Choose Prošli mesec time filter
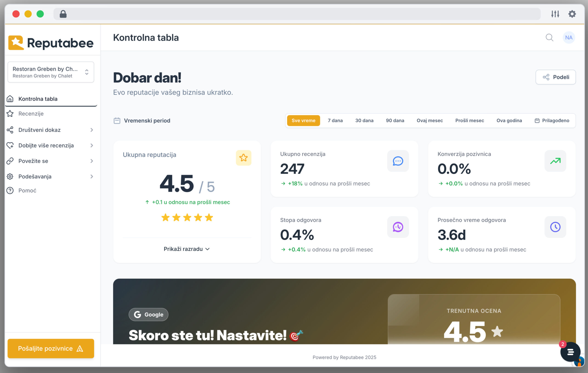588x373 pixels. pyautogui.click(x=469, y=121)
